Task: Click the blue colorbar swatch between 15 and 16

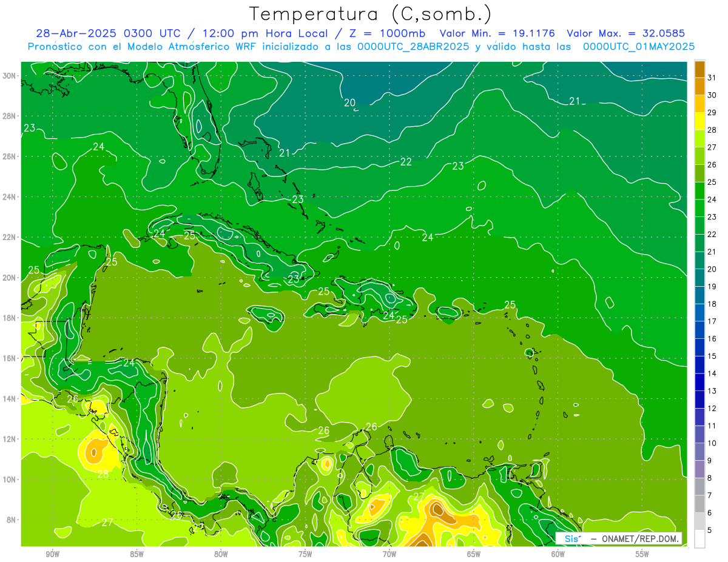Action: tap(699, 347)
